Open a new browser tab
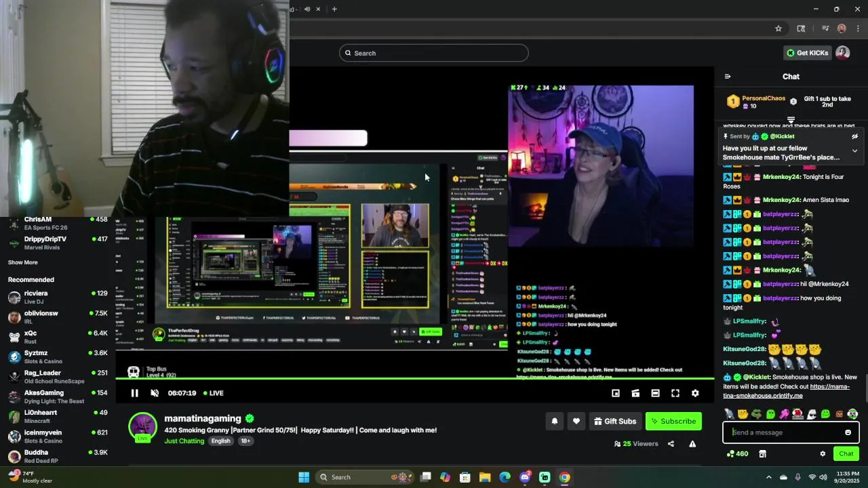Image resolution: width=868 pixels, height=488 pixels. 334,9
